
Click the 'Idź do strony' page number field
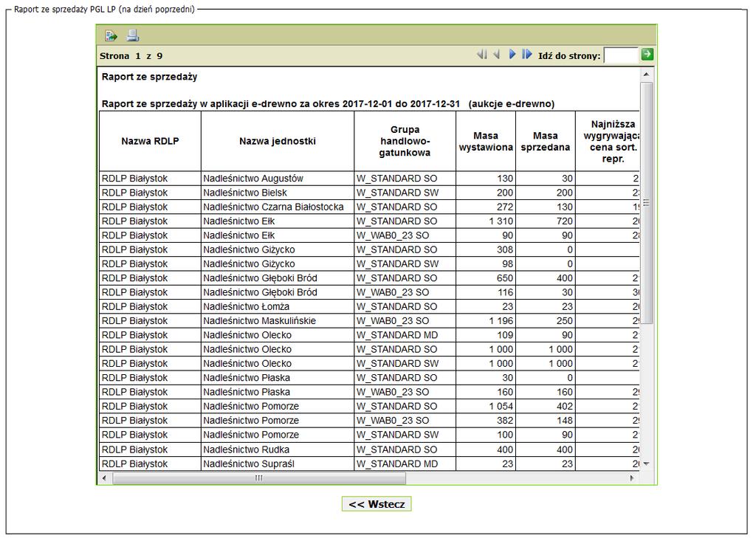pyautogui.click(x=621, y=55)
